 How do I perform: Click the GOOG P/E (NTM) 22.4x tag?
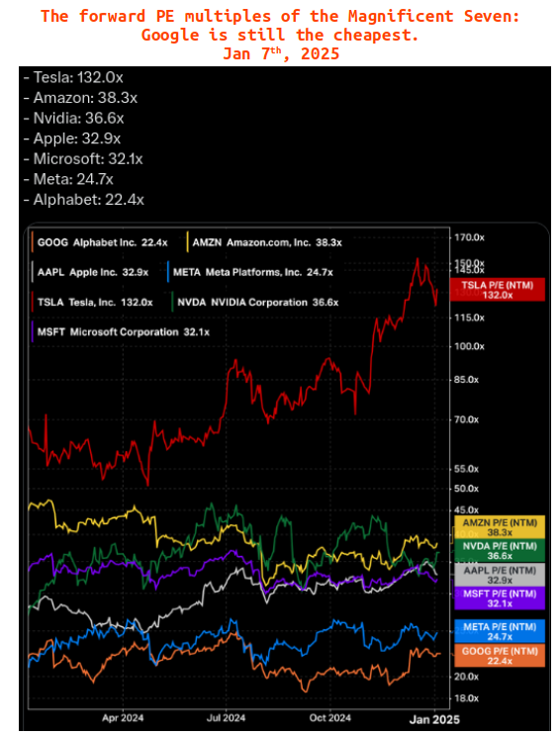click(x=500, y=656)
